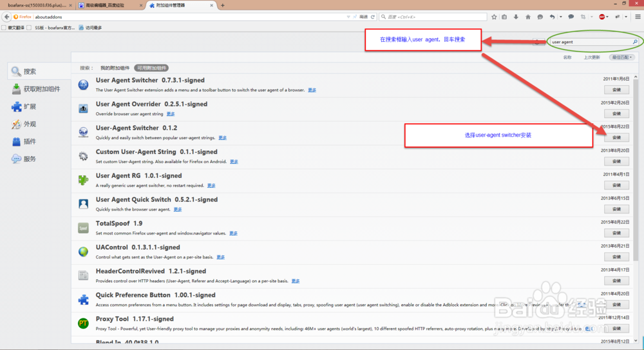Switch search filter to 我的附加组件

tap(115, 68)
